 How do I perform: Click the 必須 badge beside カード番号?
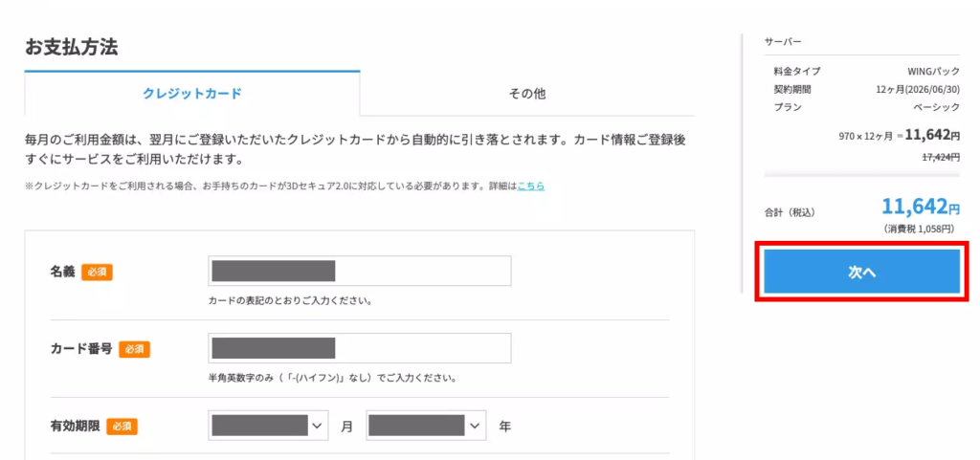coord(134,349)
